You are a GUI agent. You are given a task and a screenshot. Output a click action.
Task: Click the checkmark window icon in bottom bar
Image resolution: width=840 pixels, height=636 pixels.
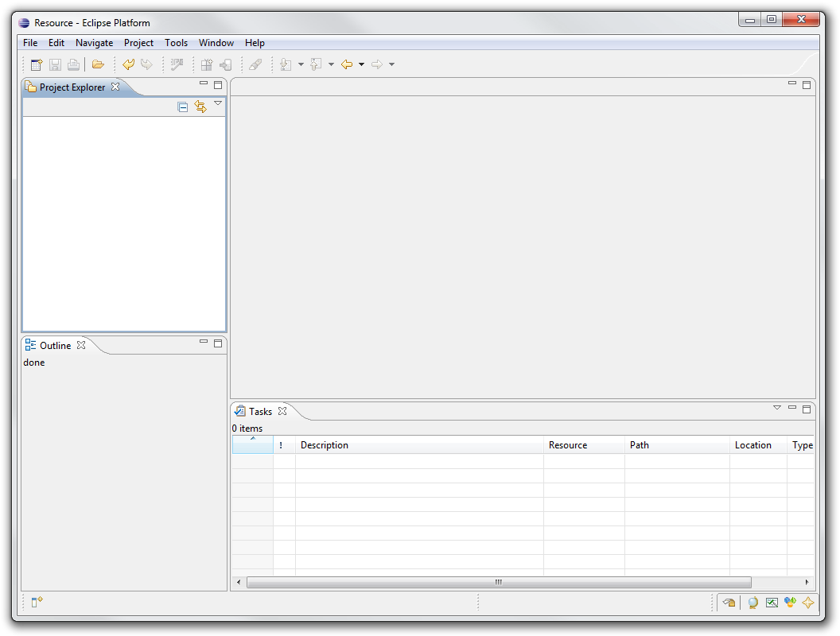772,603
